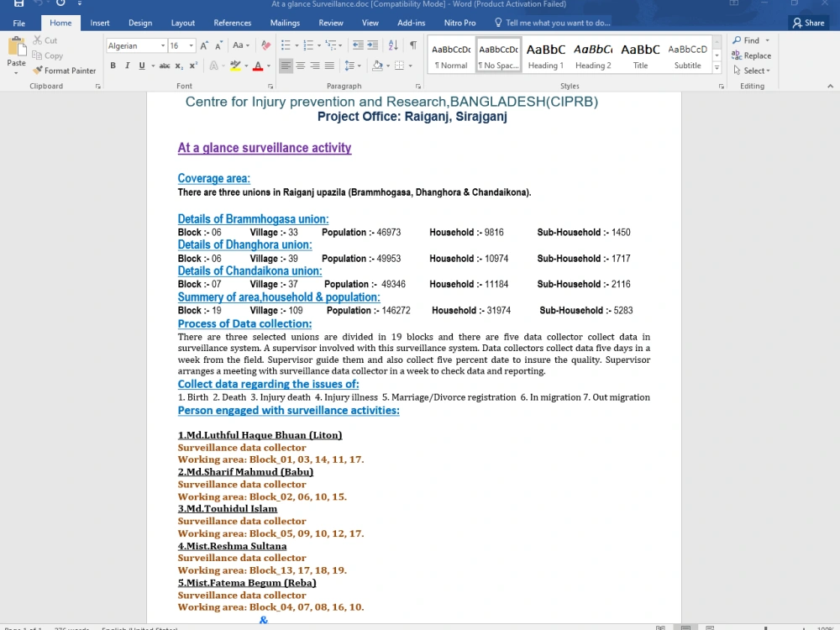
Task: Clear all formatting eraser icon
Action: (x=265, y=45)
